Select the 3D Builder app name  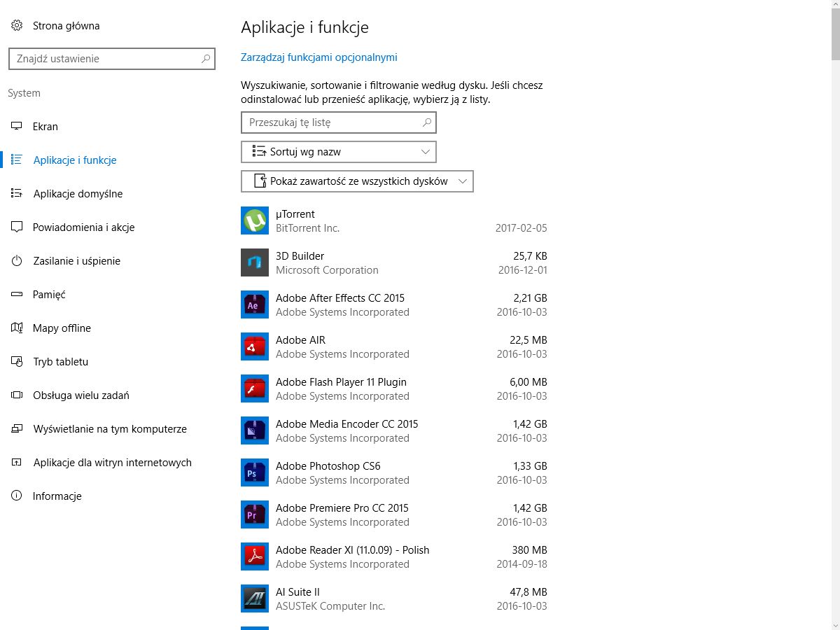300,256
